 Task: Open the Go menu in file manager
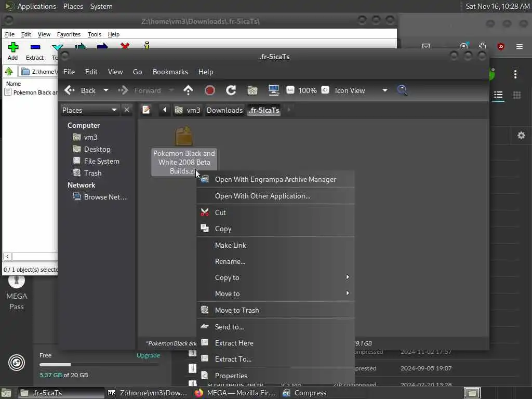[x=137, y=72]
